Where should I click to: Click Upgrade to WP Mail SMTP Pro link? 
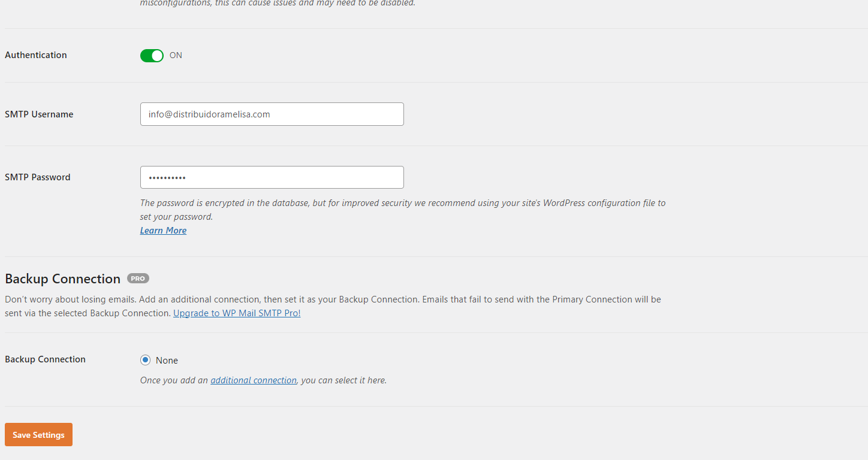237,313
